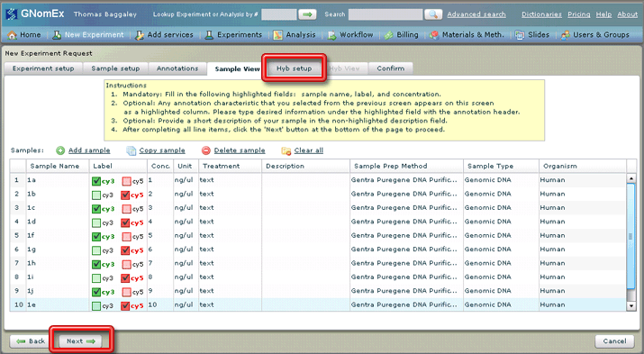Check cy3 checkbox for sample 1i
The width and height of the screenshot is (644, 354).
tap(96, 278)
